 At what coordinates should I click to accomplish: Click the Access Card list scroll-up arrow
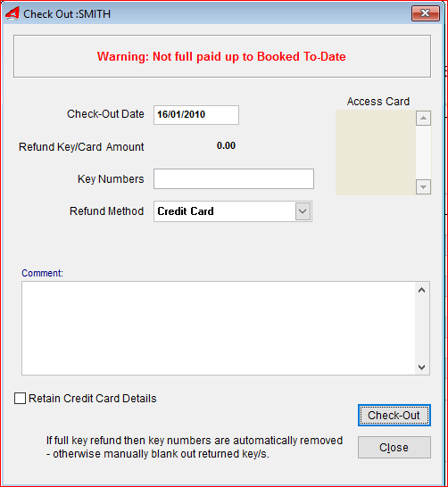(x=423, y=118)
